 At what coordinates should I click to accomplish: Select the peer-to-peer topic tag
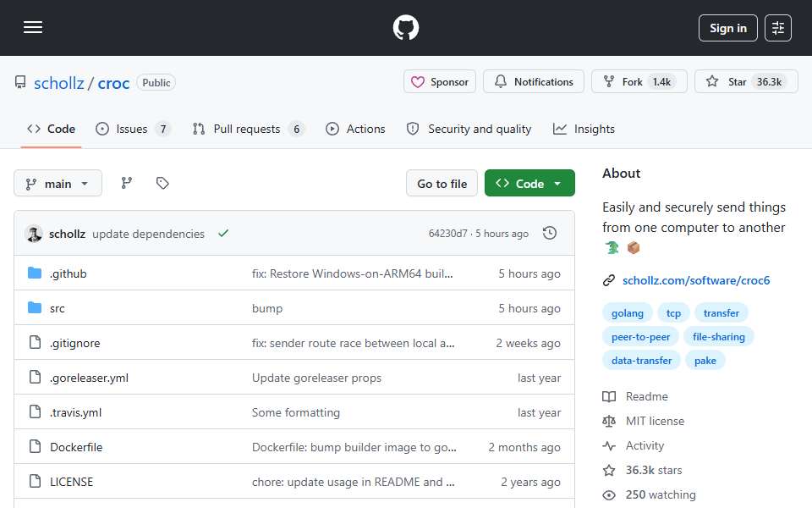[640, 337]
